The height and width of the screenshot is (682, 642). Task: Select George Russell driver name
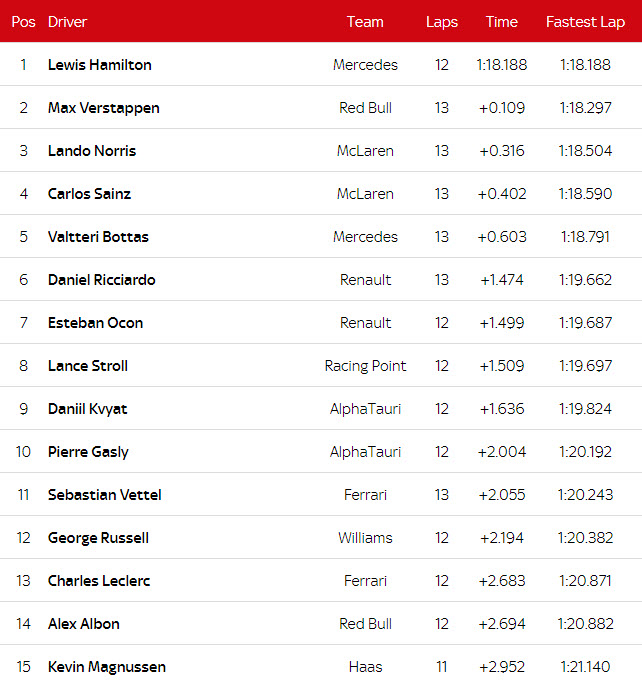pos(98,538)
